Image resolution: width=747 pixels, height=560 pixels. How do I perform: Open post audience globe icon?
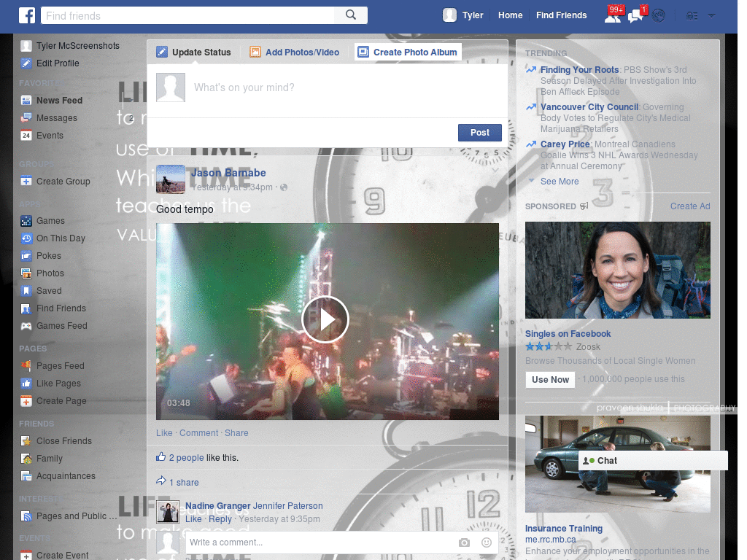(x=284, y=187)
